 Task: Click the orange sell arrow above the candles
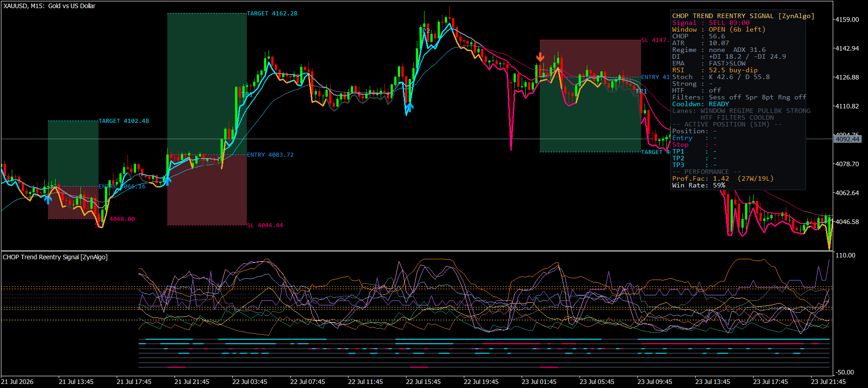[x=540, y=57]
